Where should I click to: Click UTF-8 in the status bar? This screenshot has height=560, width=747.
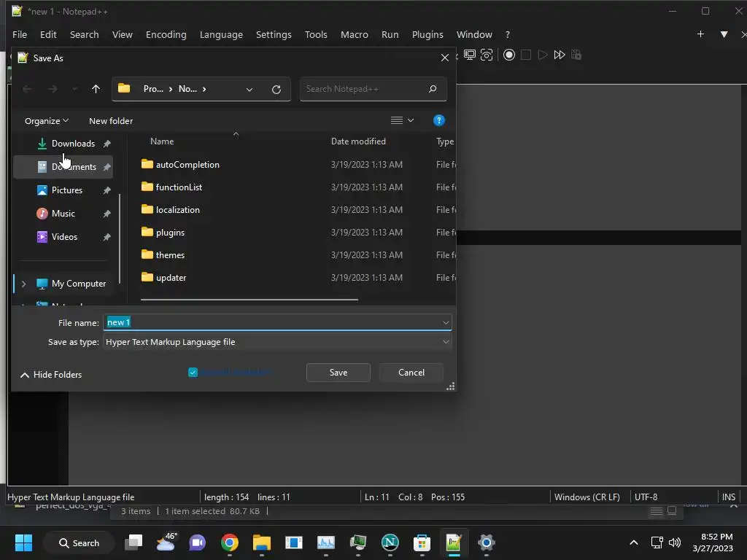[646, 497]
